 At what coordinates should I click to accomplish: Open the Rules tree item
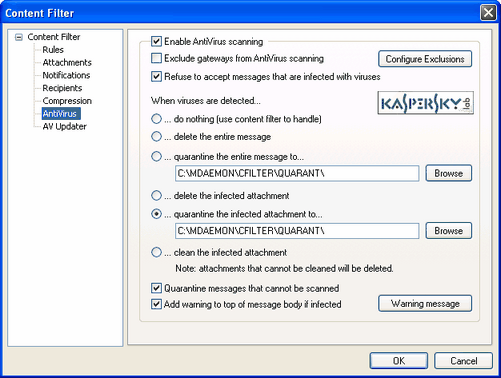(53, 50)
